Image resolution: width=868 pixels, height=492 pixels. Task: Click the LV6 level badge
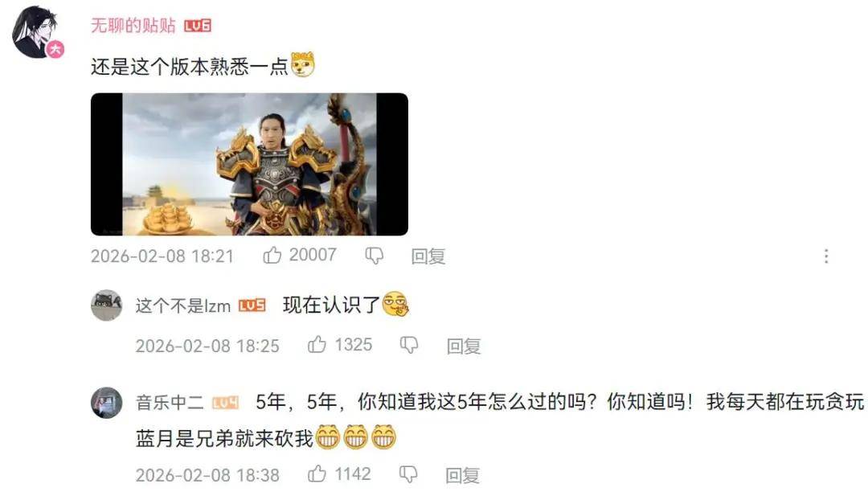coord(198,26)
